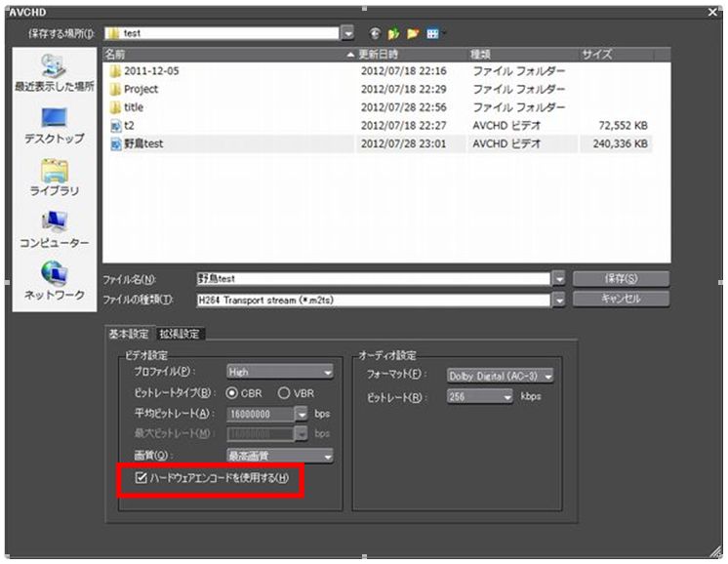
Task: Sort by 種類 column header
Action: (x=523, y=55)
